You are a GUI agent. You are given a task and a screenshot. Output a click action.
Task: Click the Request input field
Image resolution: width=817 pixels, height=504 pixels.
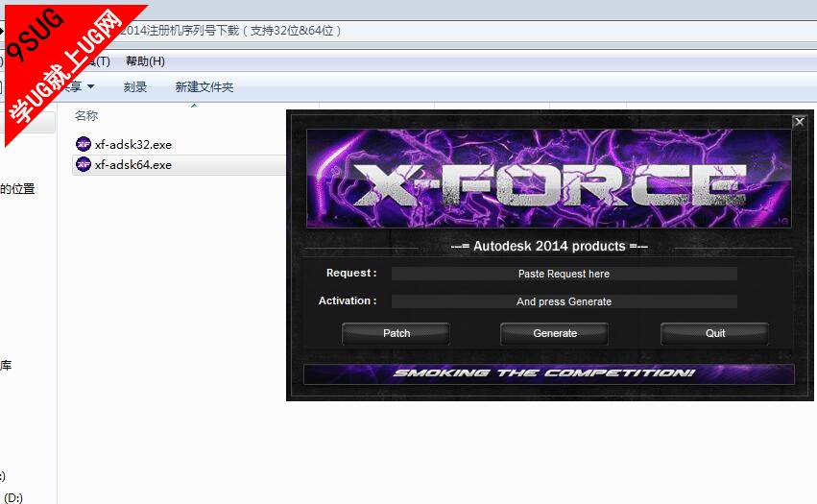click(564, 274)
